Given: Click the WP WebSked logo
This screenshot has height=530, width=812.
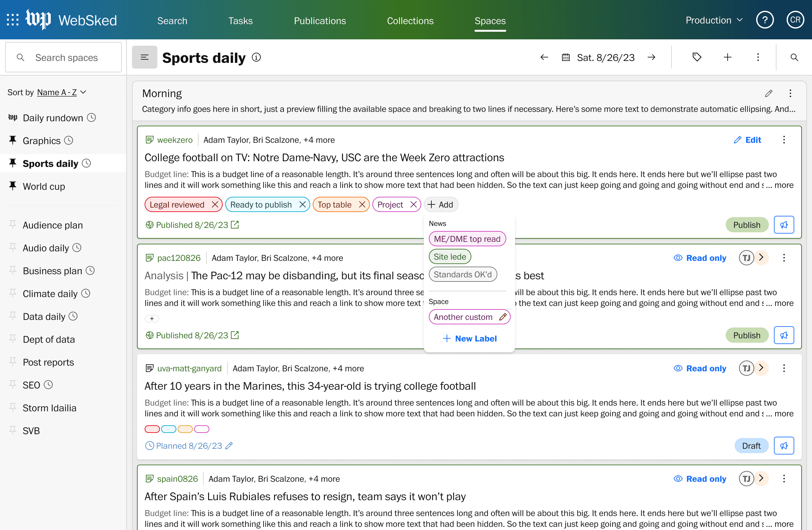Looking at the screenshot, I should 71,20.
